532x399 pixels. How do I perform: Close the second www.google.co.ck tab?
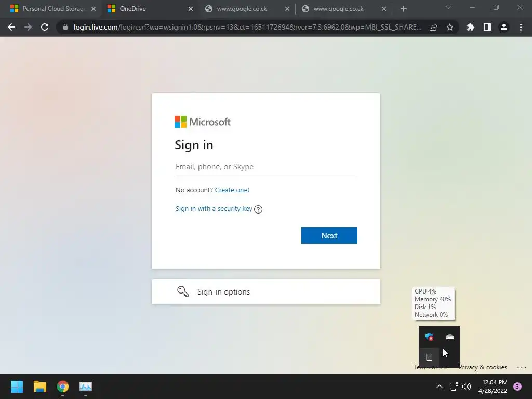click(x=384, y=9)
